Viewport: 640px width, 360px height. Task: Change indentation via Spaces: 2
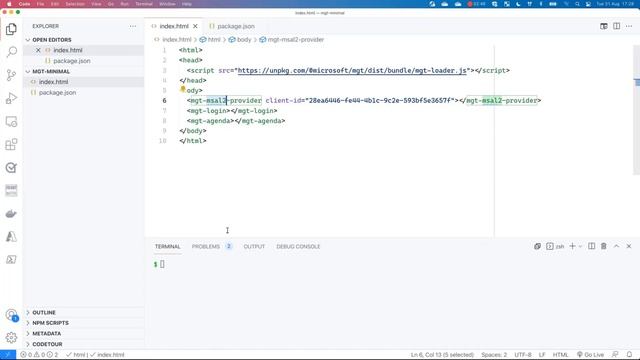(494, 355)
